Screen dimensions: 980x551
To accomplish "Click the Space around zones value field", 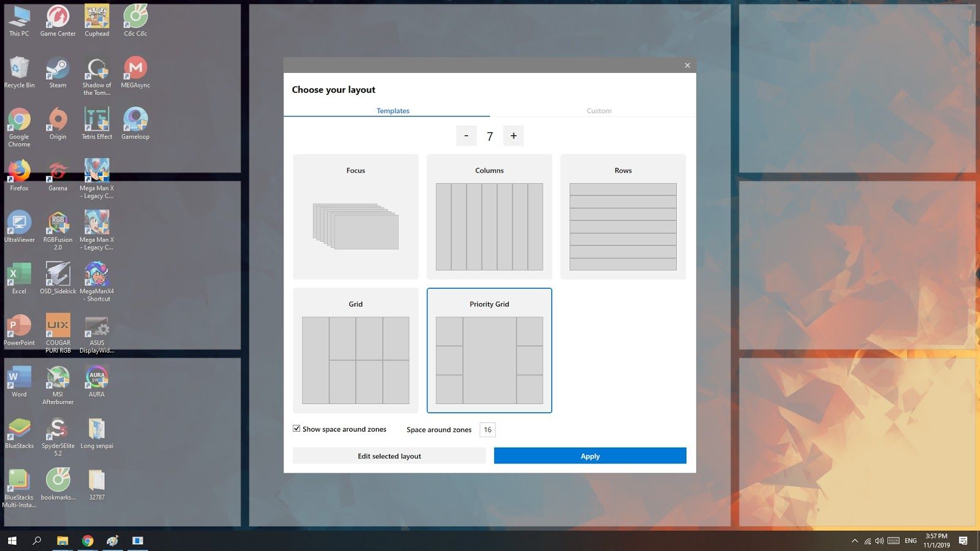I will (487, 429).
